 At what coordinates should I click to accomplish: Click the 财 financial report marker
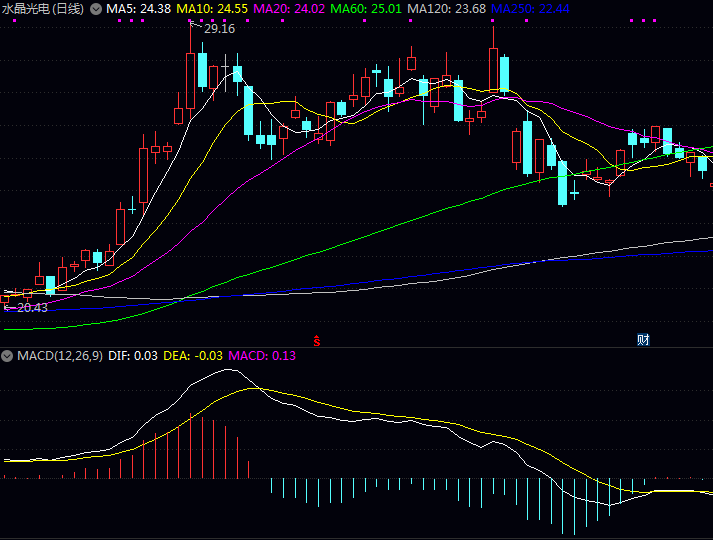point(644,340)
